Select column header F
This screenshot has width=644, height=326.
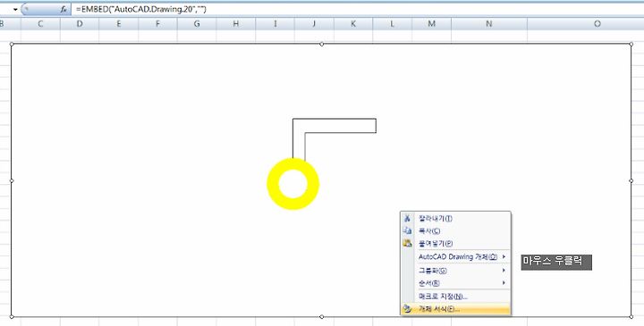157,24
